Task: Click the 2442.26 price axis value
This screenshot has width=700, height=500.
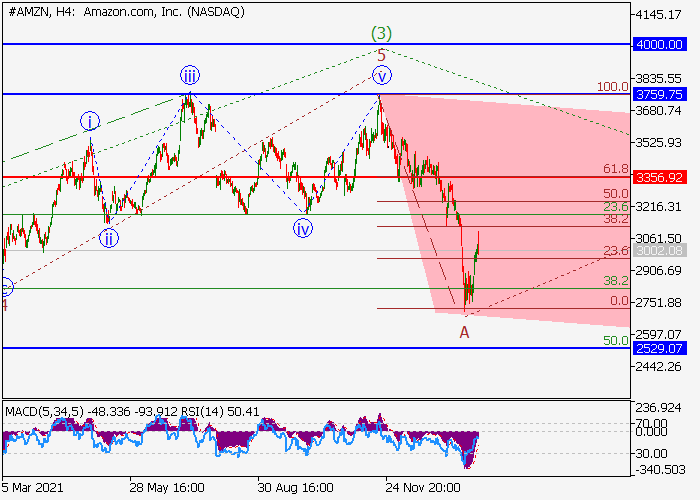Action: 658,367
